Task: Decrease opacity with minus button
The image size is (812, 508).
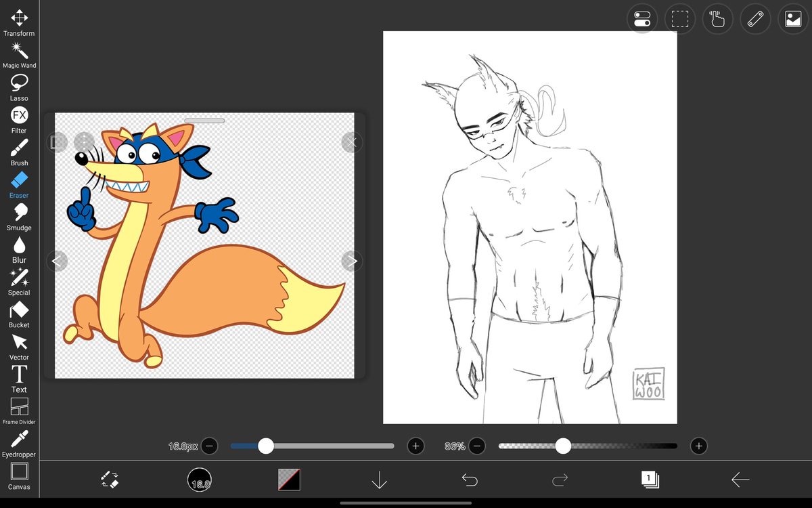Action: pos(477,446)
